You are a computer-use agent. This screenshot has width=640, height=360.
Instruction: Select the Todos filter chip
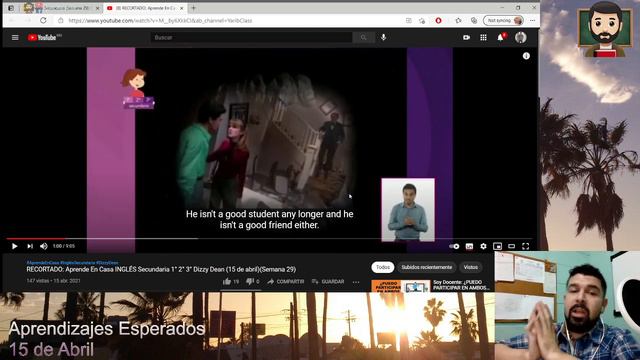pos(383,267)
